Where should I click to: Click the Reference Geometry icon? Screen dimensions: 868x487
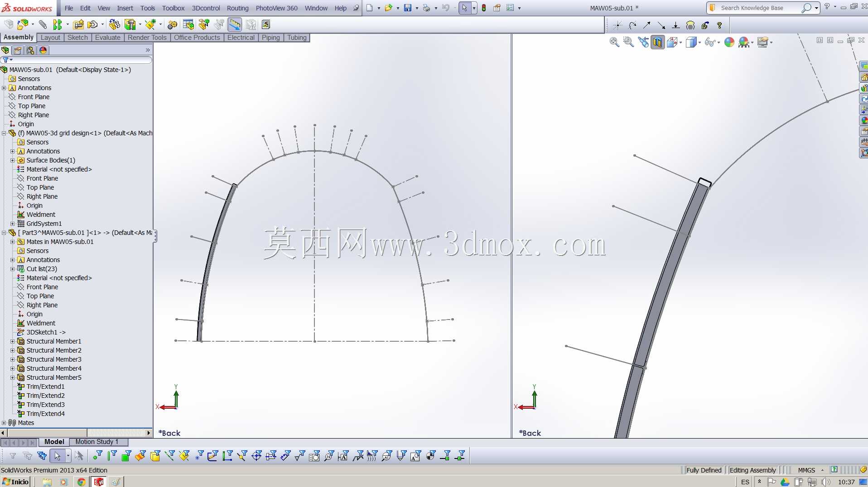point(150,24)
